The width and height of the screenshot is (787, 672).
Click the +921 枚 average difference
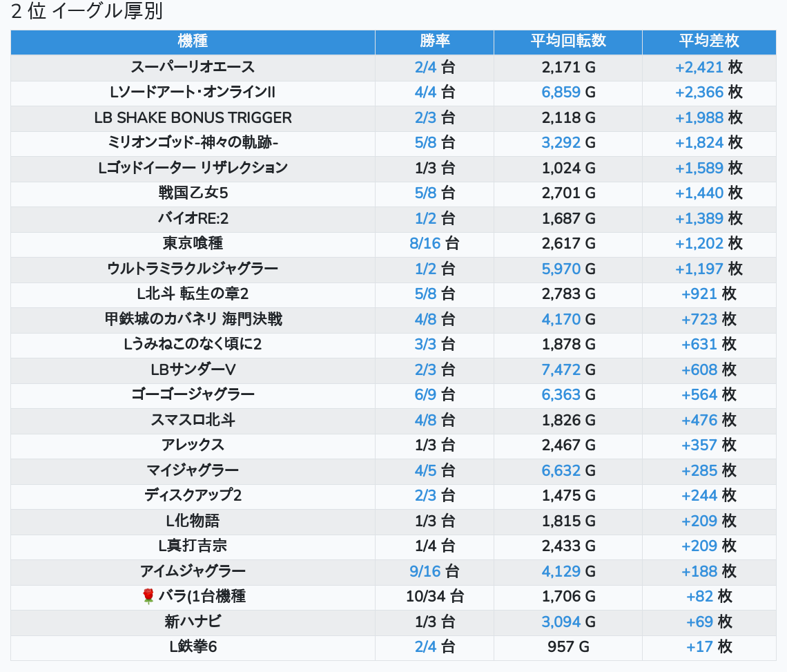[709, 294]
